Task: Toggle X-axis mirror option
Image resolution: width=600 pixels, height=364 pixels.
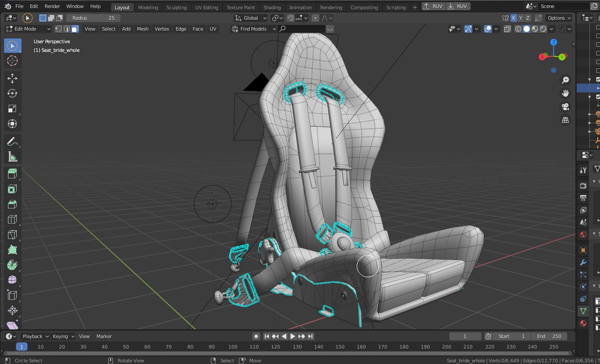Action: 514,18
